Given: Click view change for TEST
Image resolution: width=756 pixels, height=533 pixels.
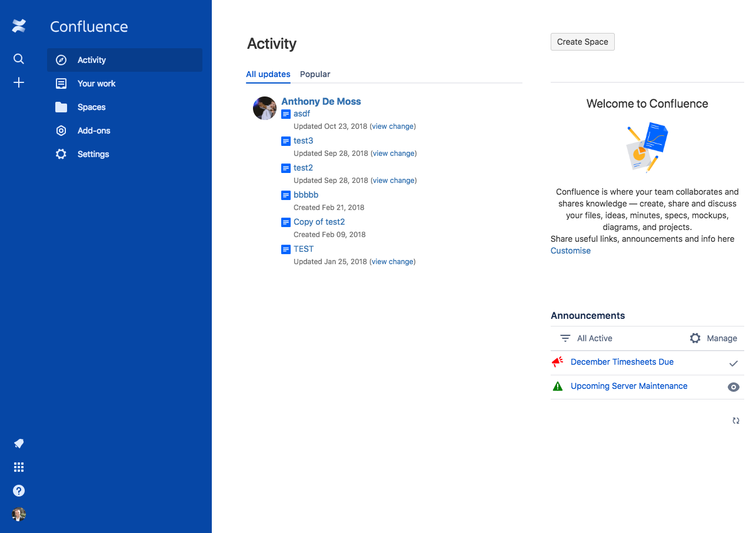Looking at the screenshot, I should coord(392,262).
